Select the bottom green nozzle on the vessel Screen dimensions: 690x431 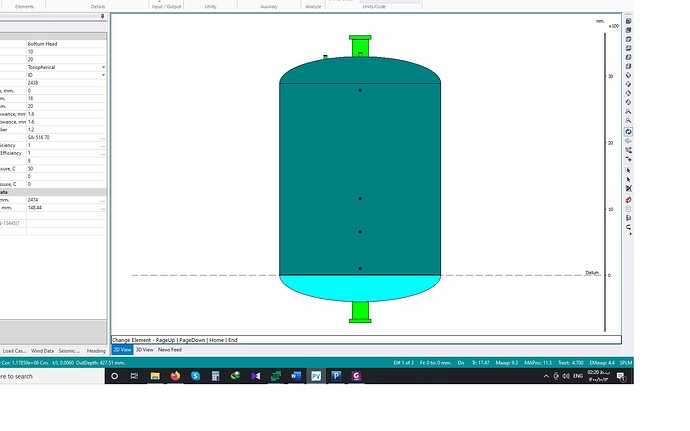point(360,312)
